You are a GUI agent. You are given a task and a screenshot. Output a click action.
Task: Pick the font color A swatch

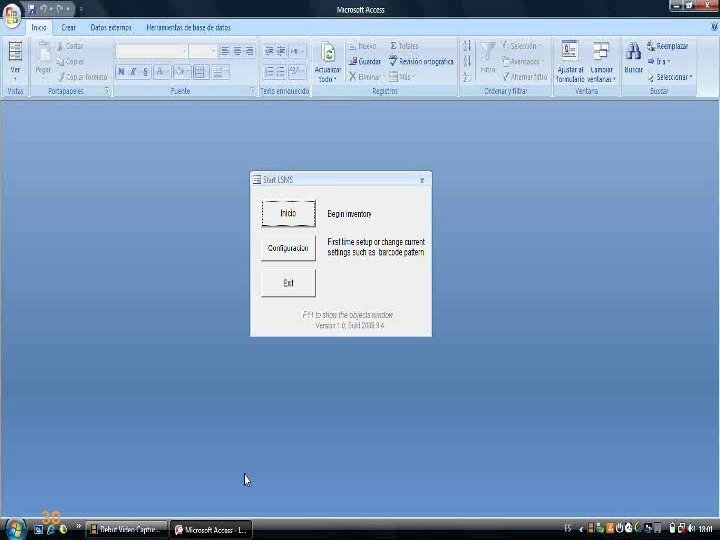pos(159,72)
